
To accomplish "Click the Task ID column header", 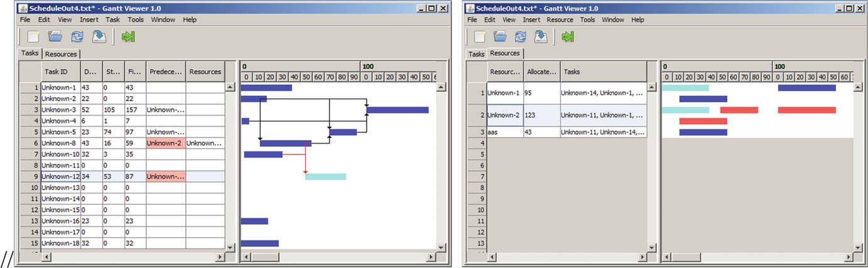I will point(60,72).
